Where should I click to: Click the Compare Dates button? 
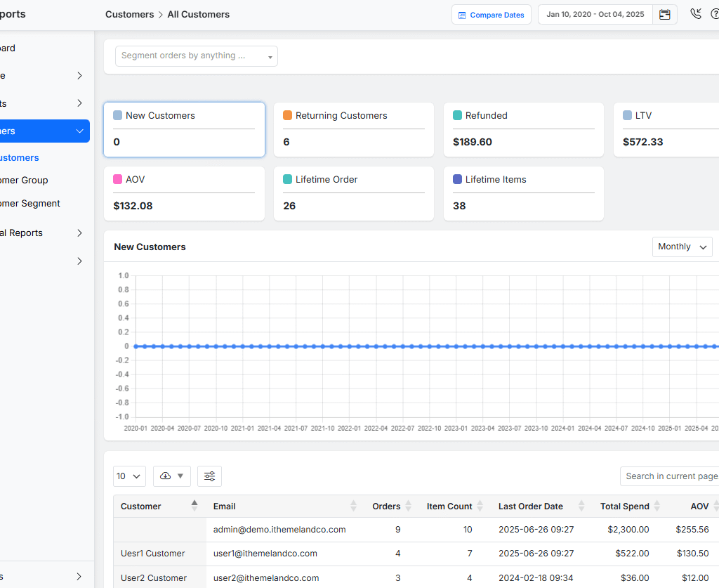(x=491, y=15)
